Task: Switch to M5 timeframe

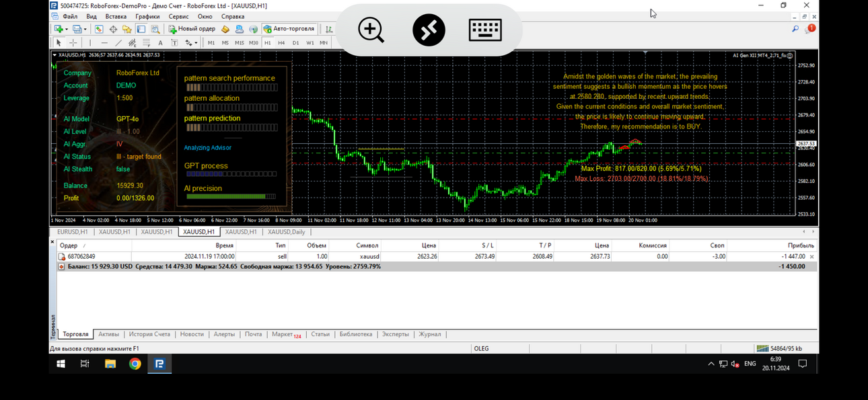Action: tap(225, 42)
